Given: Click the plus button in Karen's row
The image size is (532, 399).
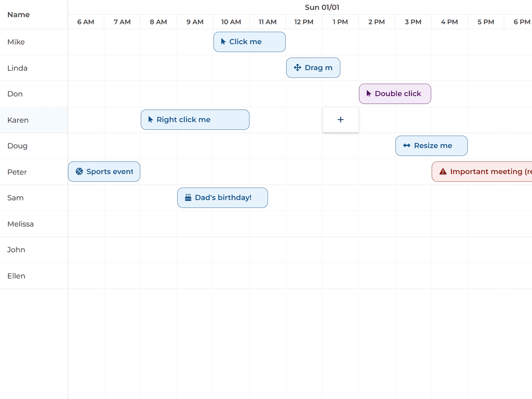Looking at the screenshot, I should tap(341, 119).
